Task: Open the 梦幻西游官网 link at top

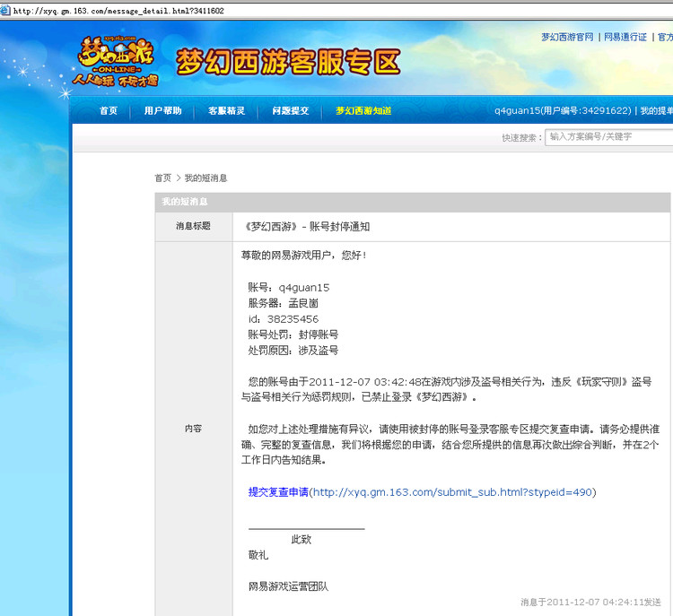Action: pyautogui.click(x=567, y=38)
